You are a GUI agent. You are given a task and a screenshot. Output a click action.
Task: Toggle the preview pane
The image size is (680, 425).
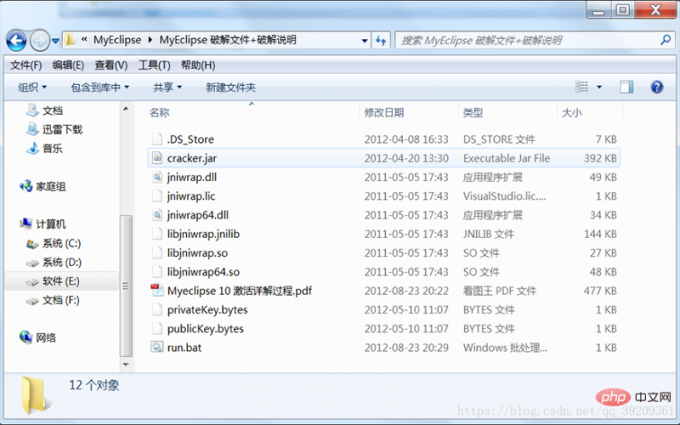(x=627, y=87)
